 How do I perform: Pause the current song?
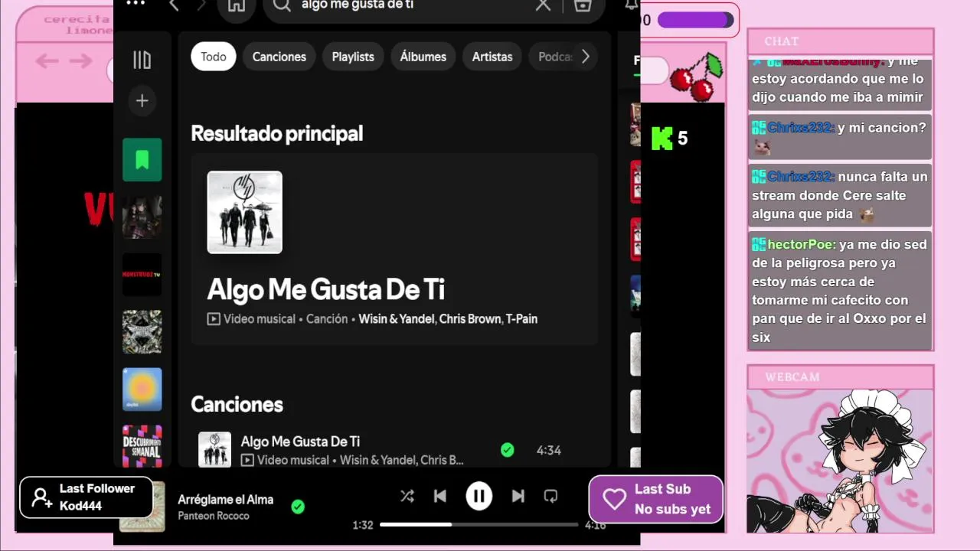click(x=479, y=497)
